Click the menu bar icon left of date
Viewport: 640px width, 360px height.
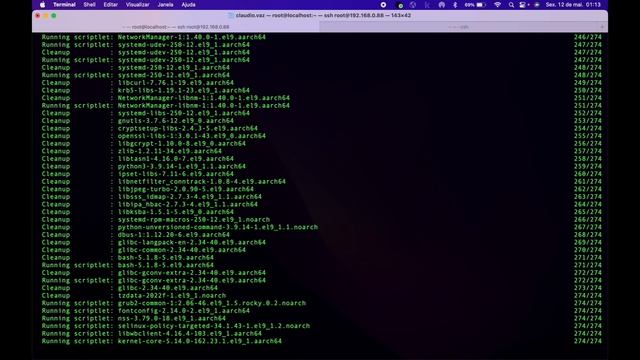click(536, 5)
